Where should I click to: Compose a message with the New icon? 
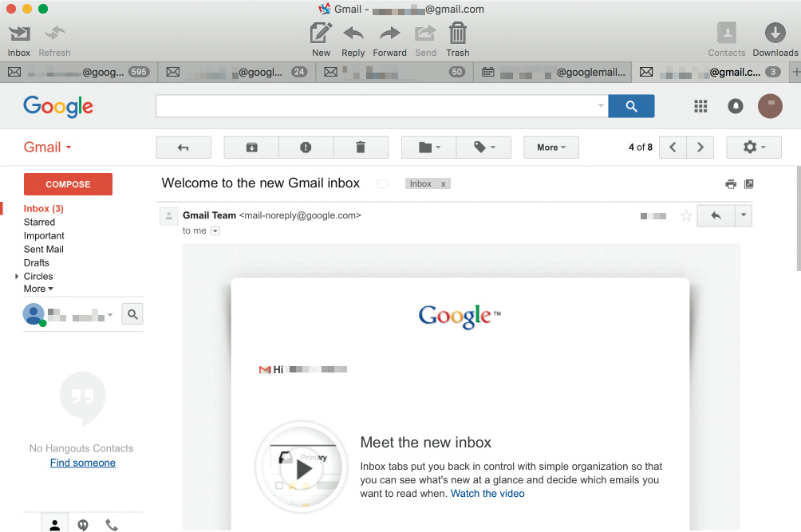point(321,39)
